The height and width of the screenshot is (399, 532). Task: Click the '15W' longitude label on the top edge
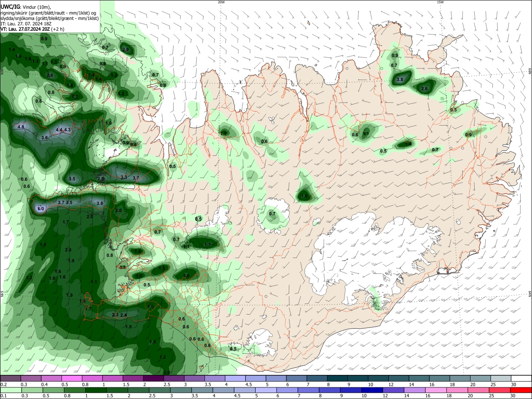click(x=440, y=2)
